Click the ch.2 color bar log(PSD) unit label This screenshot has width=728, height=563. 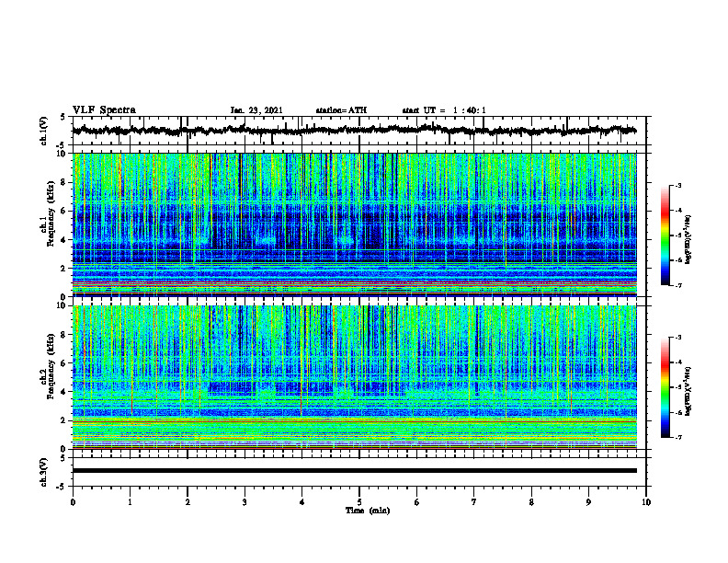pos(689,390)
